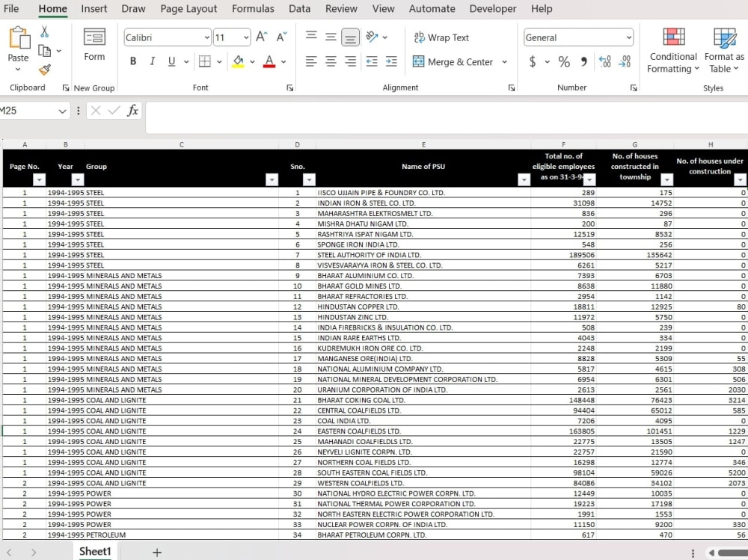The image size is (748, 560).
Task: Select the Italic formatting icon
Action: coord(152,61)
